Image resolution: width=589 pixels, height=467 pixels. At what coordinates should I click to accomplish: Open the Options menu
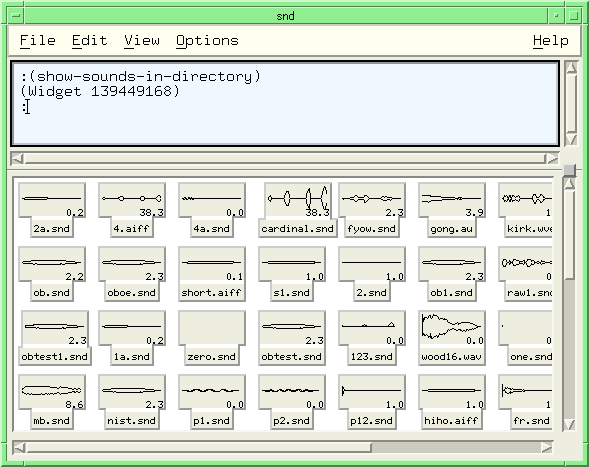207,41
